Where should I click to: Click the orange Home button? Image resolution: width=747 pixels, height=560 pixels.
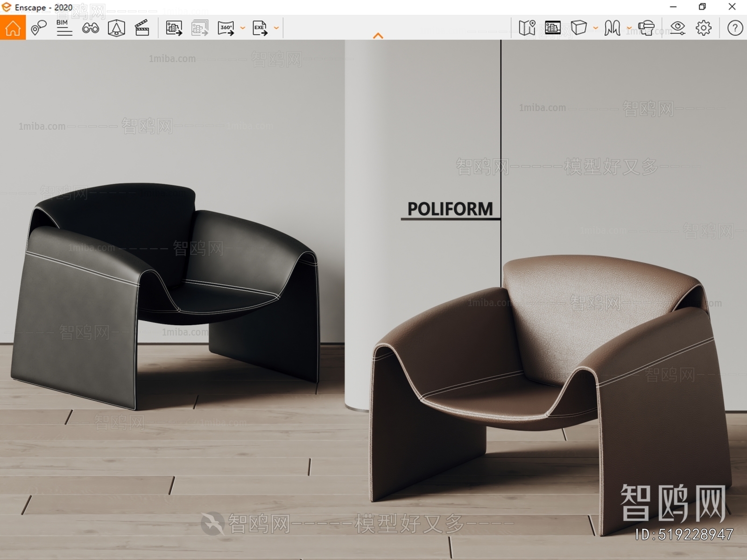point(13,28)
